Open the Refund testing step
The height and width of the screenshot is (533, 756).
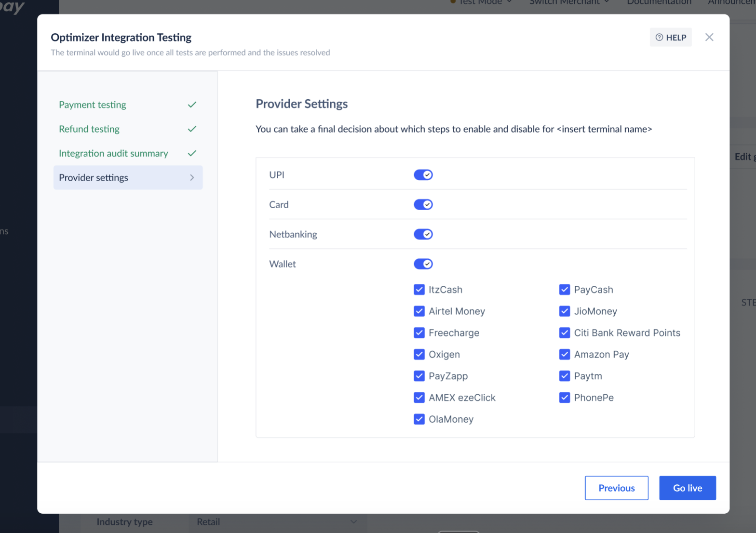(x=128, y=129)
